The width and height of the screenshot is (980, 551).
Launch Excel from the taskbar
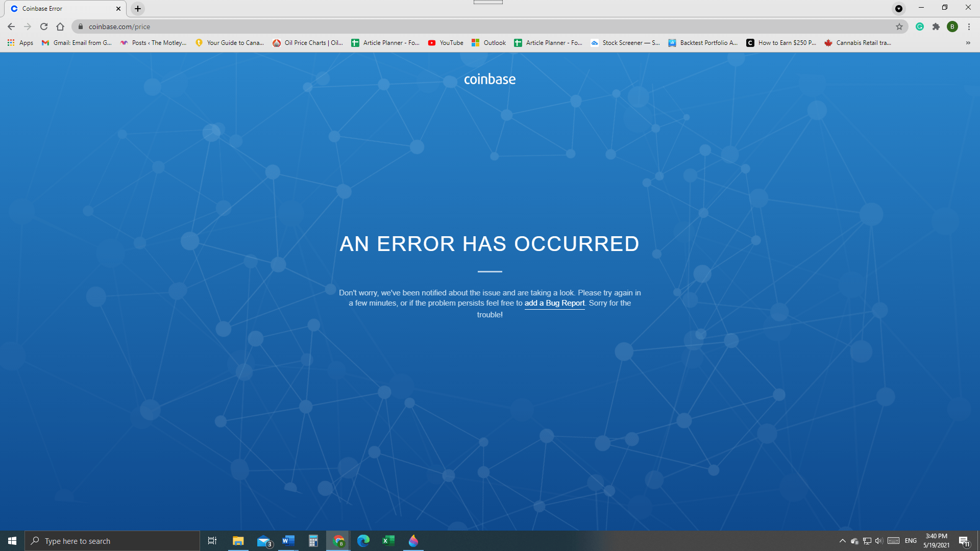point(388,541)
